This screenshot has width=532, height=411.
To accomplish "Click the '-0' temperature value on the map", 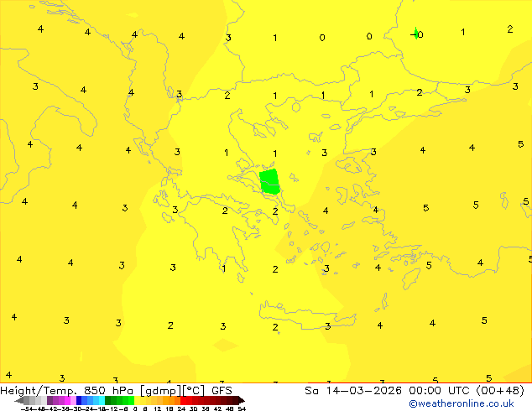I will [417, 34].
